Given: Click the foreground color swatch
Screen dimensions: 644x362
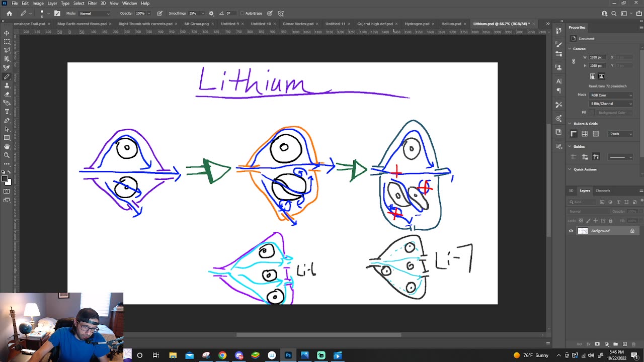Looking at the screenshot, I should click(5, 178).
